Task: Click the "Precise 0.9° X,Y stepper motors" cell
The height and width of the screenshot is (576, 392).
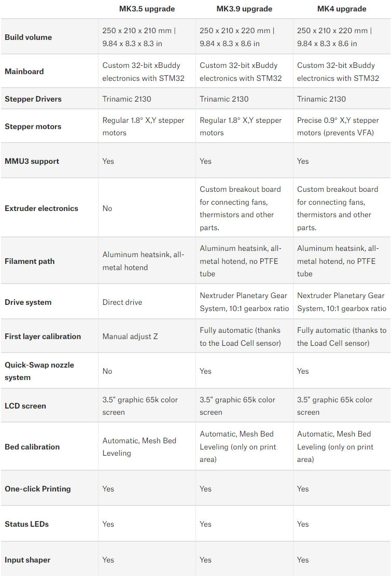Action: (x=338, y=127)
